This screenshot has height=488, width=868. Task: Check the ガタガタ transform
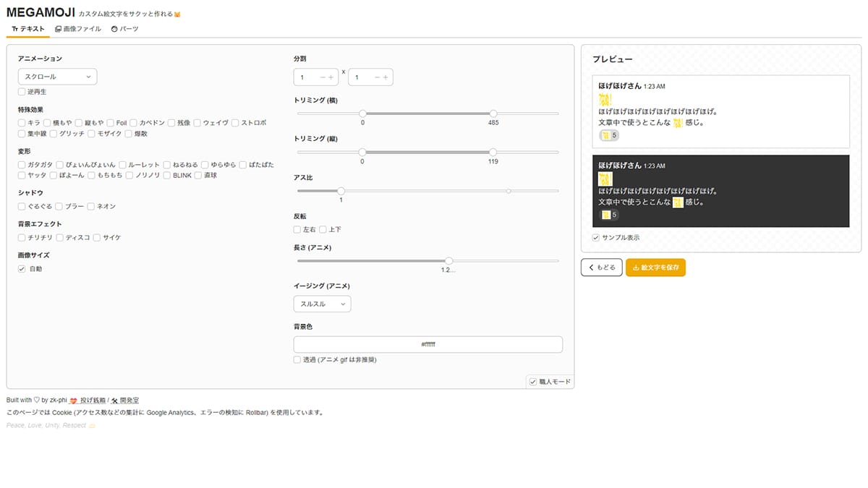coord(22,165)
